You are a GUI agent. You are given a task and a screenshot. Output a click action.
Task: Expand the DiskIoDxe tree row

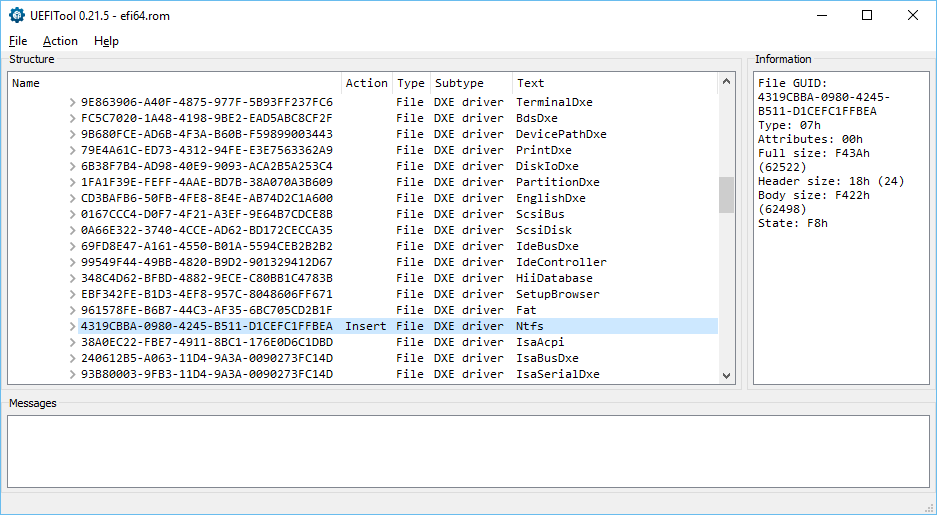(72, 166)
